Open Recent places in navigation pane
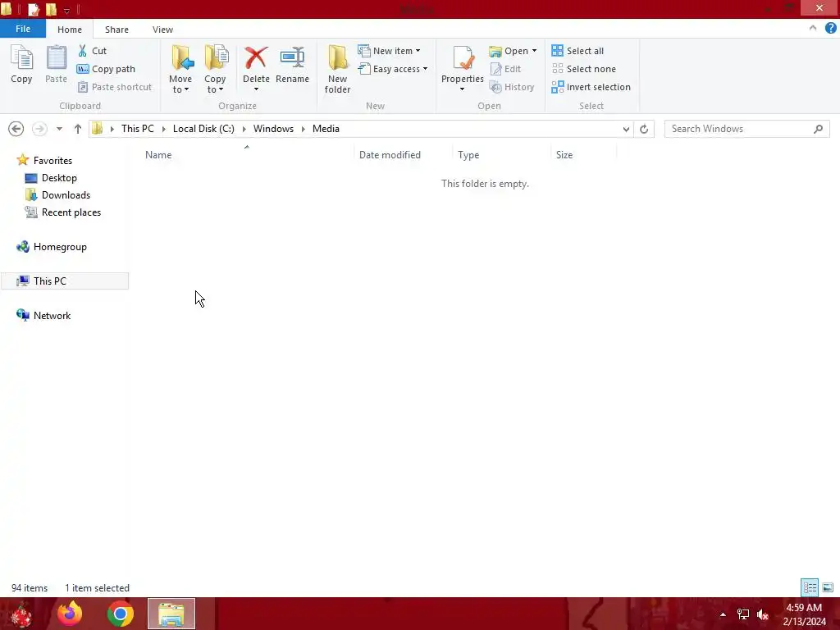Image resolution: width=840 pixels, height=630 pixels. pos(62,212)
